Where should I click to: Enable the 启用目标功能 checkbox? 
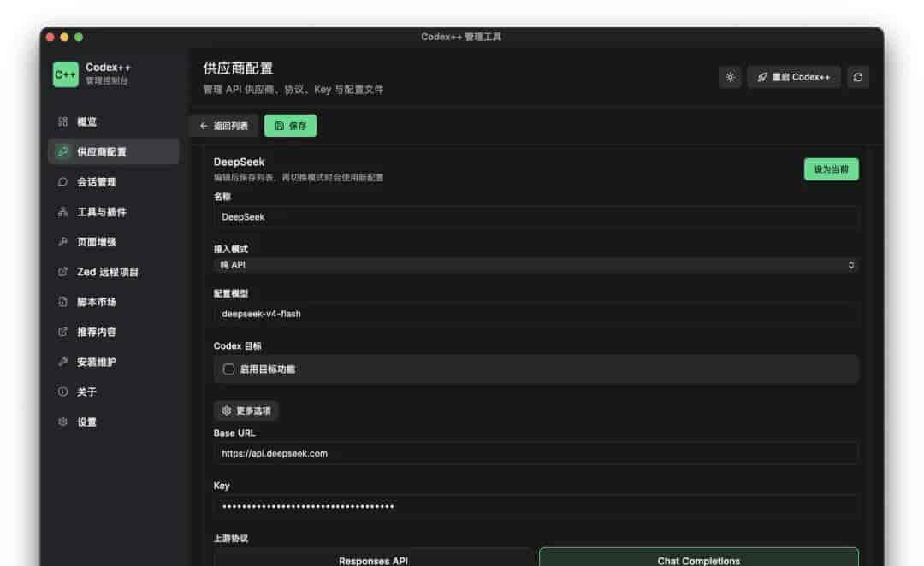pos(228,369)
